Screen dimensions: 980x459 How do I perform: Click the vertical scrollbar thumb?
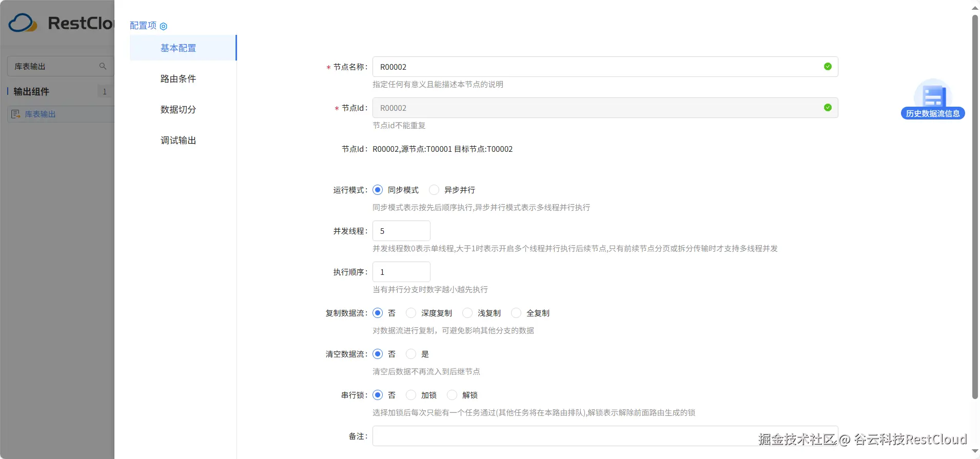click(975, 207)
